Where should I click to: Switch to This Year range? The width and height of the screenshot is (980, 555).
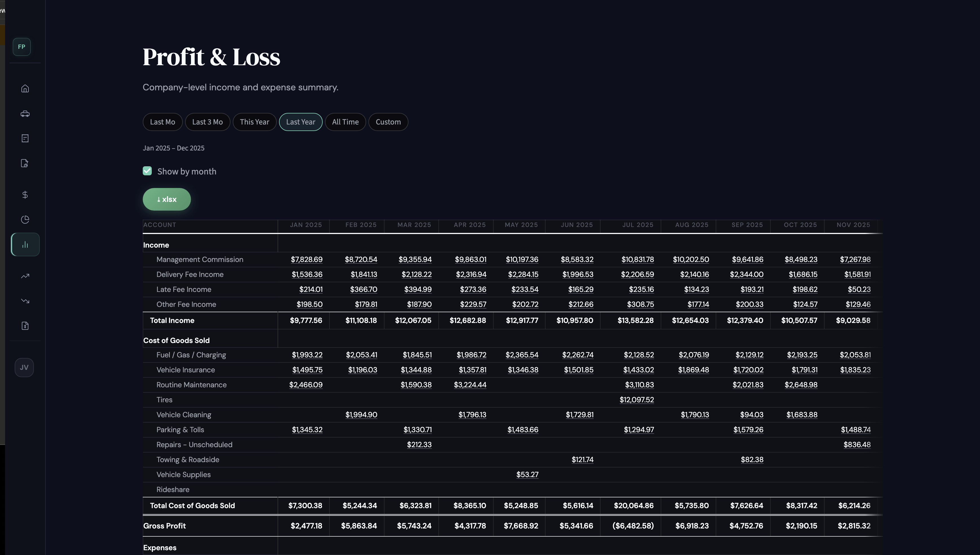tap(254, 122)
